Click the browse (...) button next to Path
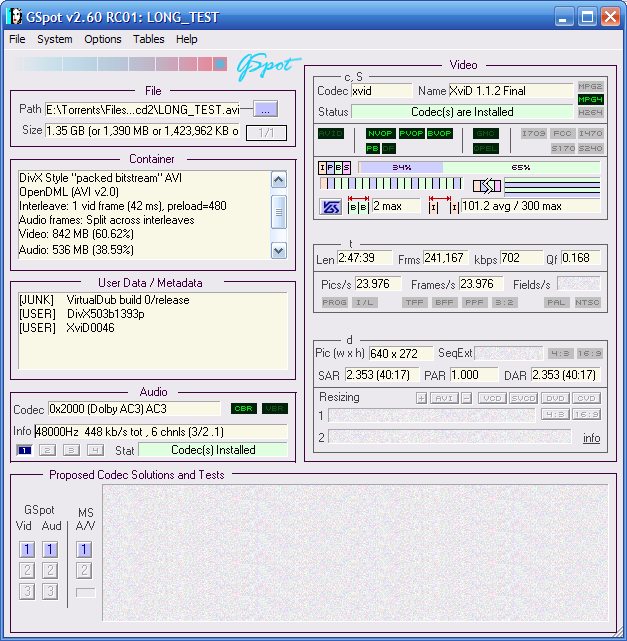627x641 pixels. coord(265,110)
